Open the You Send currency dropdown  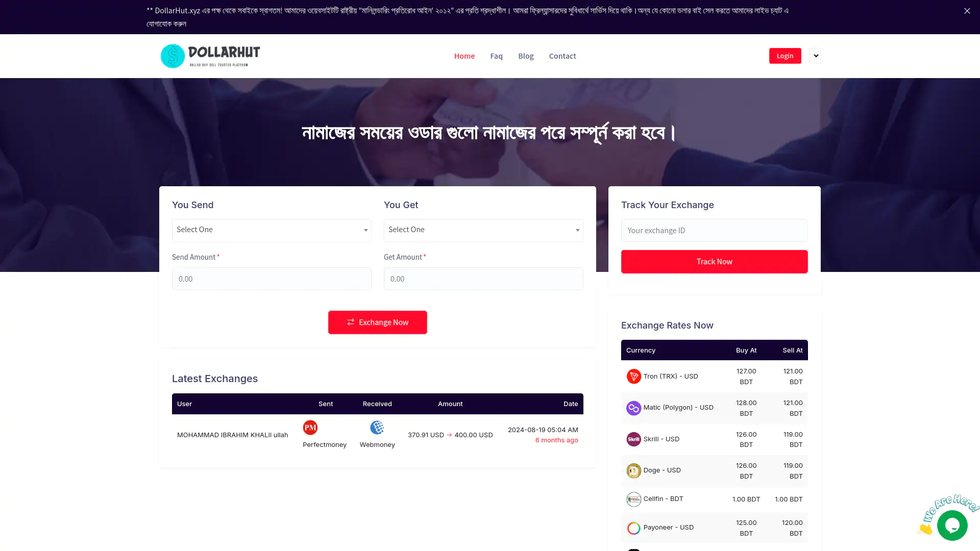coord(272,230)
